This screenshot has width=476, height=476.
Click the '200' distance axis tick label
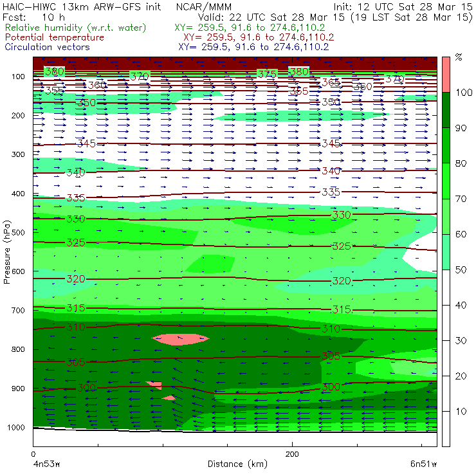(292, 454)
